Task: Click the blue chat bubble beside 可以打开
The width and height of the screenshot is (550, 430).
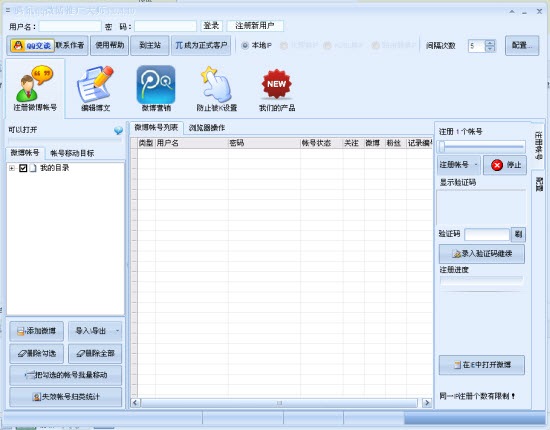Action: pos(119,130)
